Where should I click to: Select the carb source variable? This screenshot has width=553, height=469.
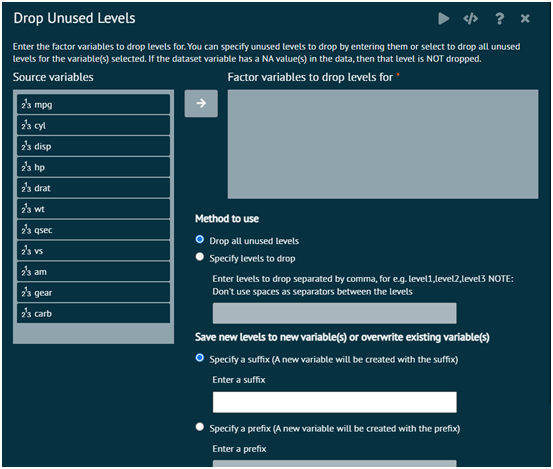pos(93,313)
